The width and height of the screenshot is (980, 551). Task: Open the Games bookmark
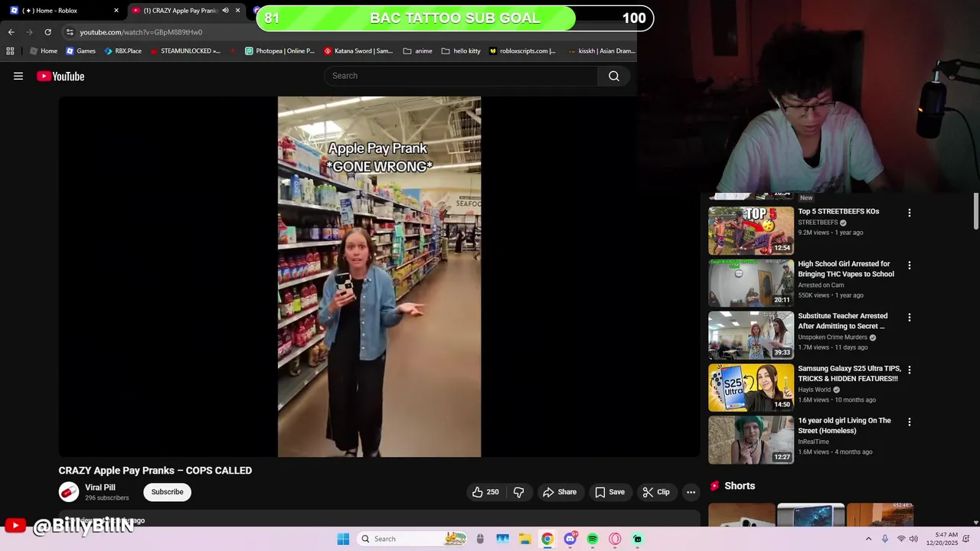point(80,51)
